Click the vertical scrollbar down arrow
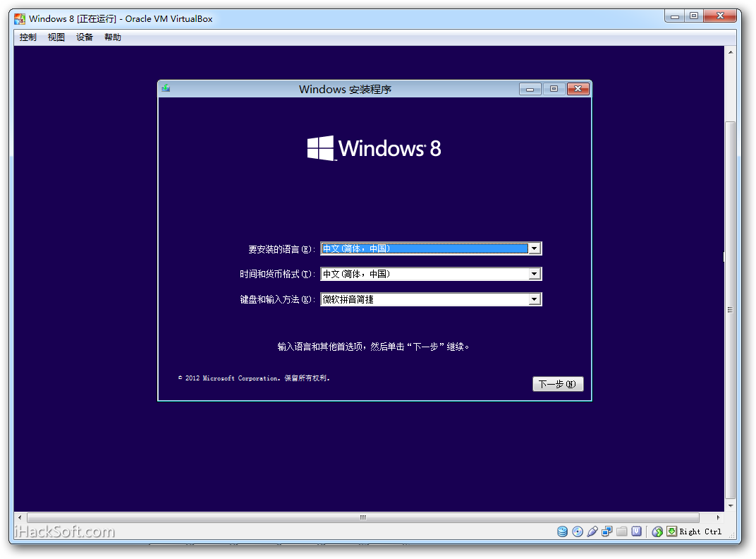 point(731,506)
